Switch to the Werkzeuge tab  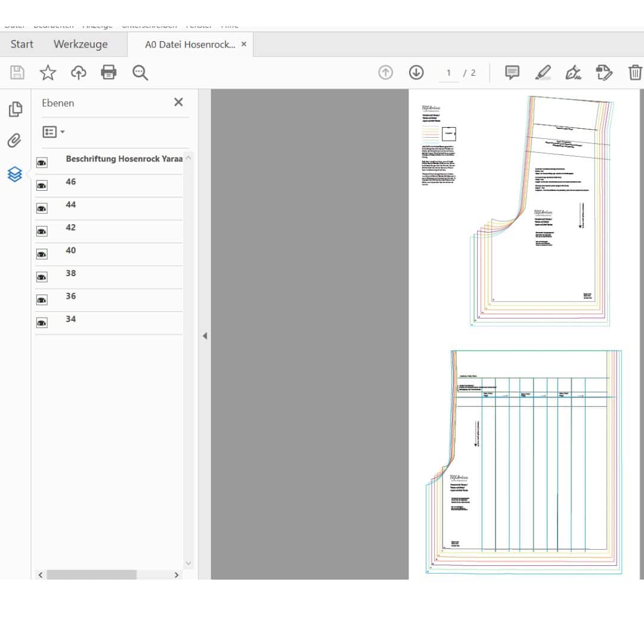(80, 44)
